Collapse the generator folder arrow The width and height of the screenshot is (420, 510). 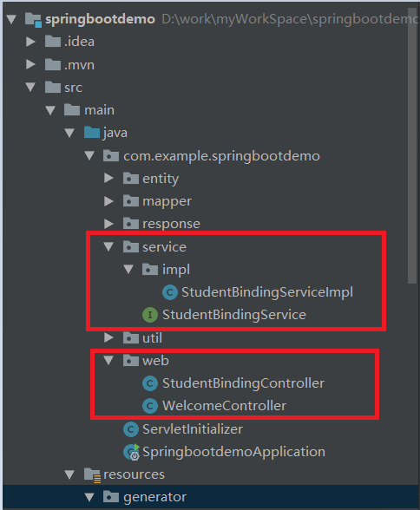point(89,497)
